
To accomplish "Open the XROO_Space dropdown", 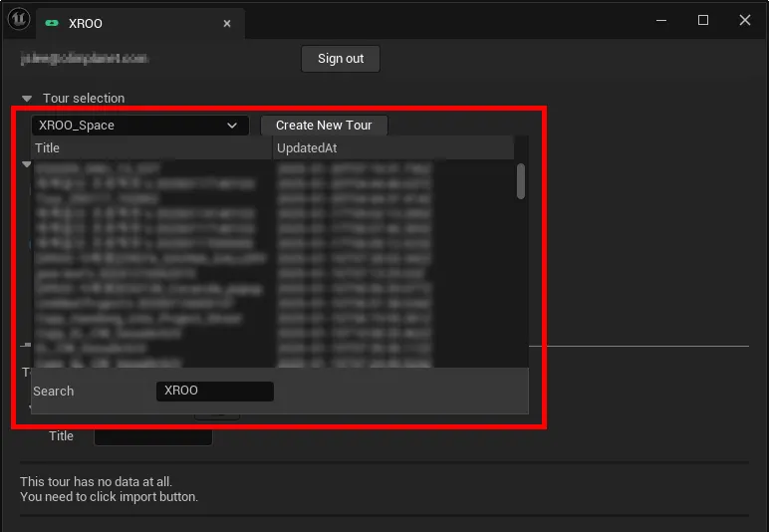I will click(x=139, y=126).
